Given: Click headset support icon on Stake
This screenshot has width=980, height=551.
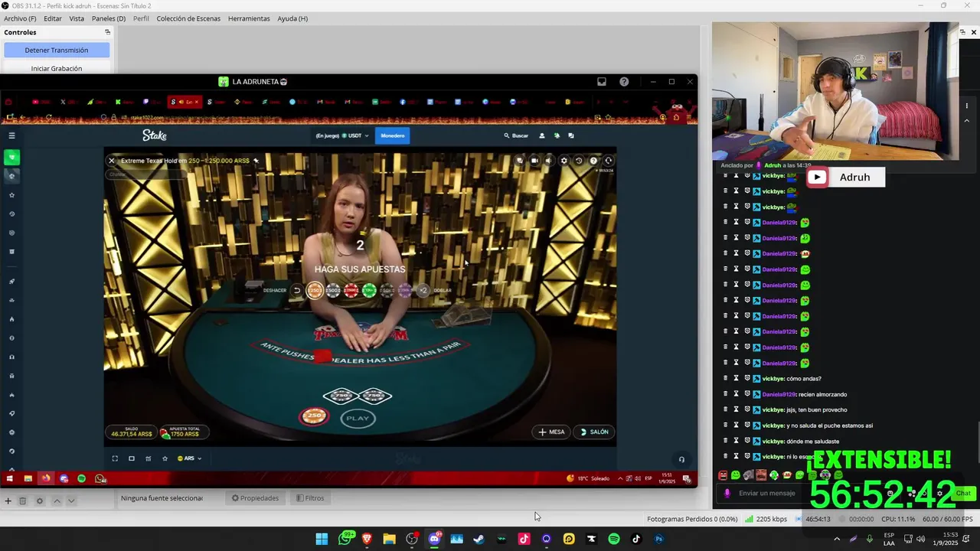Looking at the screenshot, I should pos(681,459).
